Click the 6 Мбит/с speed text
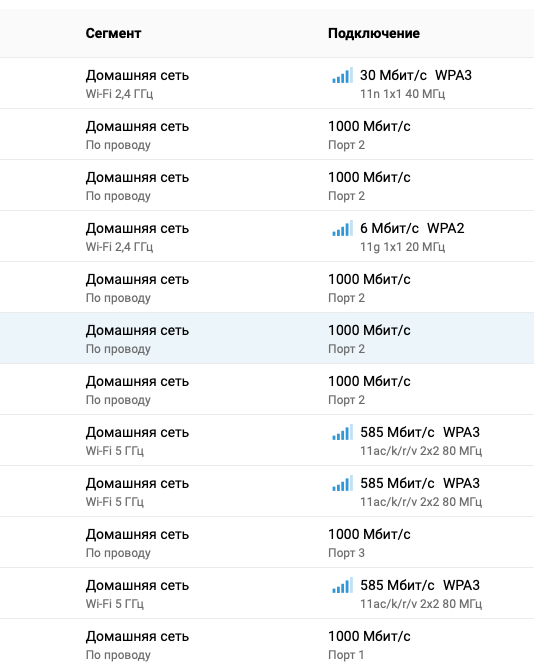This screenshot has width=534, height=669. click(x=389, y=229)
